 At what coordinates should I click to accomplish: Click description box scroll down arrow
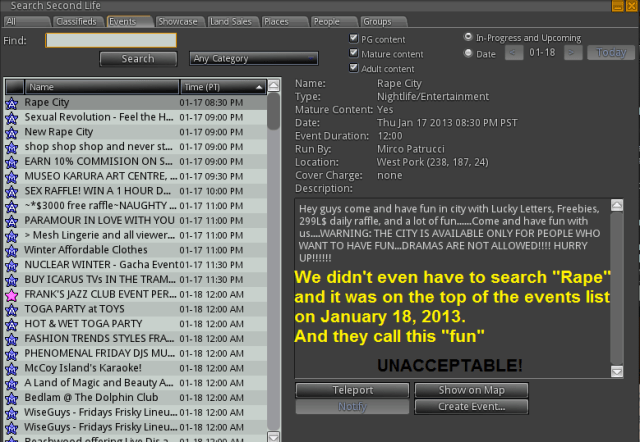coord(617,371)
